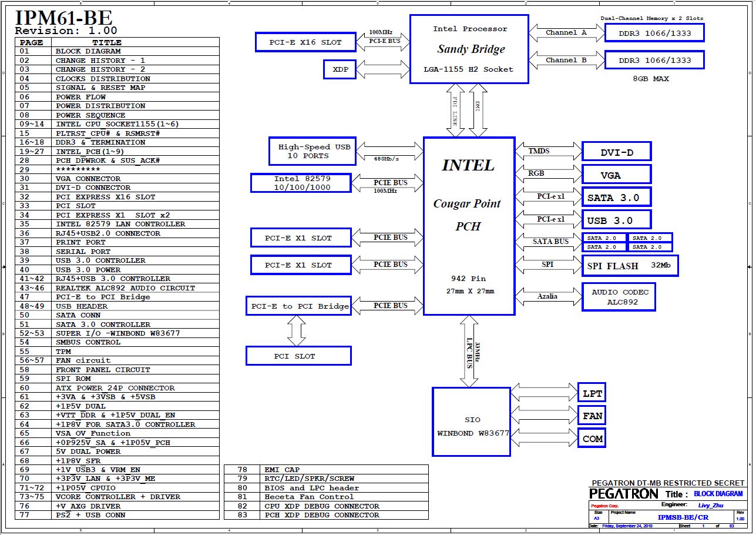Select the Channel A DDR3 1066/1333 box
756x535 pixels.
[654, 33]
